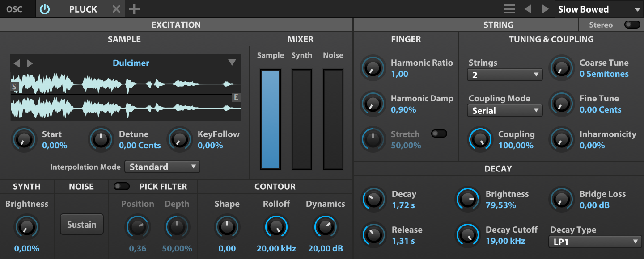
Task: Select the PLUCK tab
Action: pos(84,9)
